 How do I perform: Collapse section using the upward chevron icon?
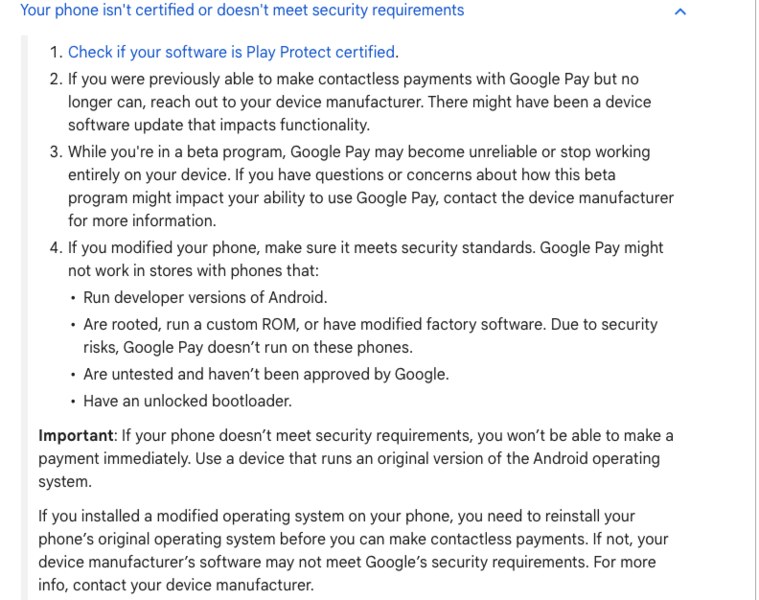click(x=680, y=12)
